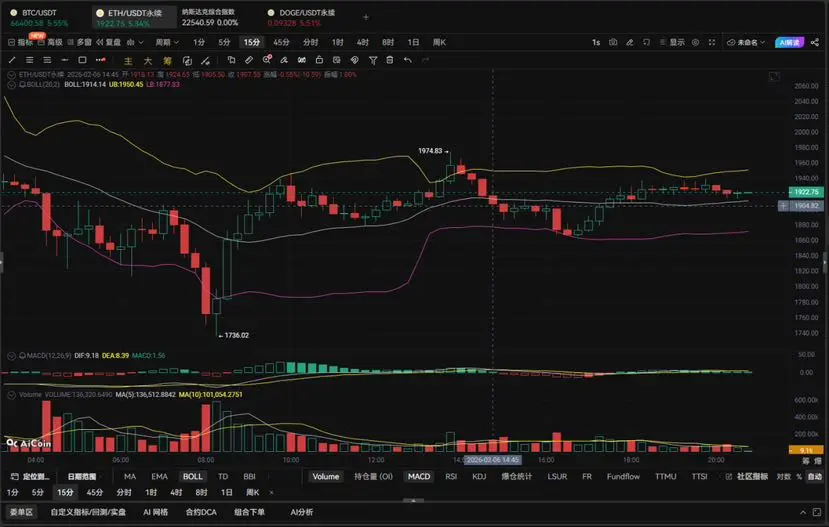Click the trash delete drawings icon
This screenshot has width=829, height=527.
point(390,60)
